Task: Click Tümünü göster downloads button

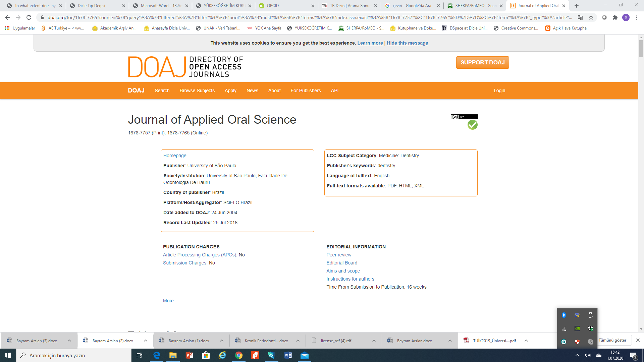Action: [x=612, y=340]
